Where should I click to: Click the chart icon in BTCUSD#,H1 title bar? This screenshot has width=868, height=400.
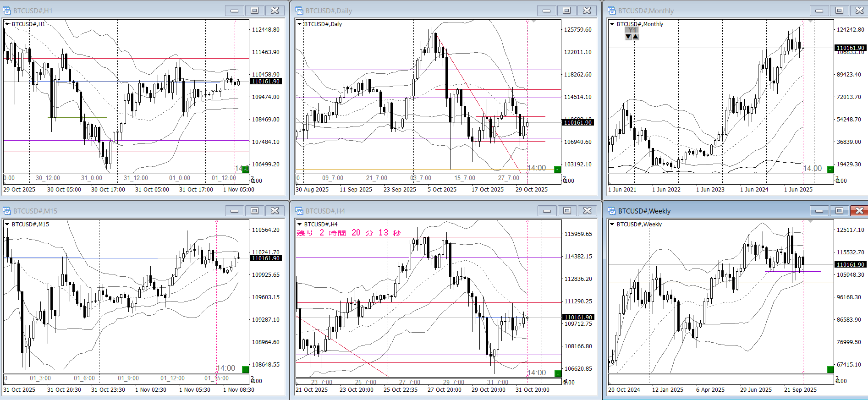[7, 11]
